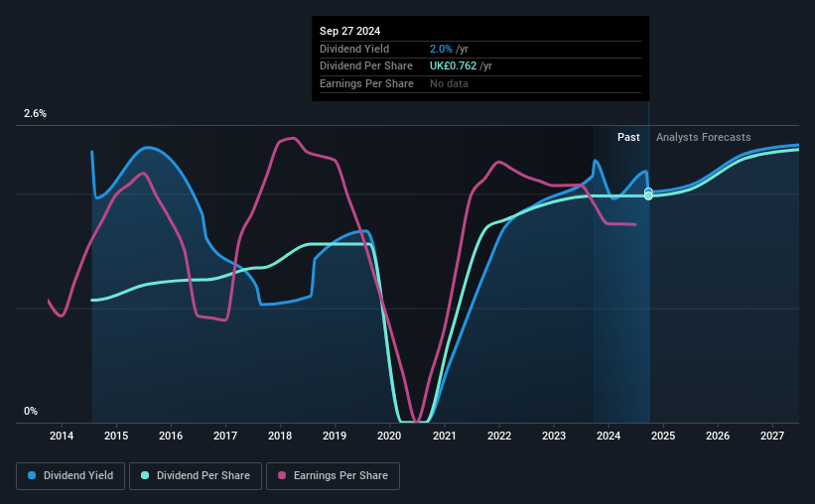The width and height of the screenshot is (815, 504).
Task: Select the 2017 x-axis label
Action: point(225,436)
